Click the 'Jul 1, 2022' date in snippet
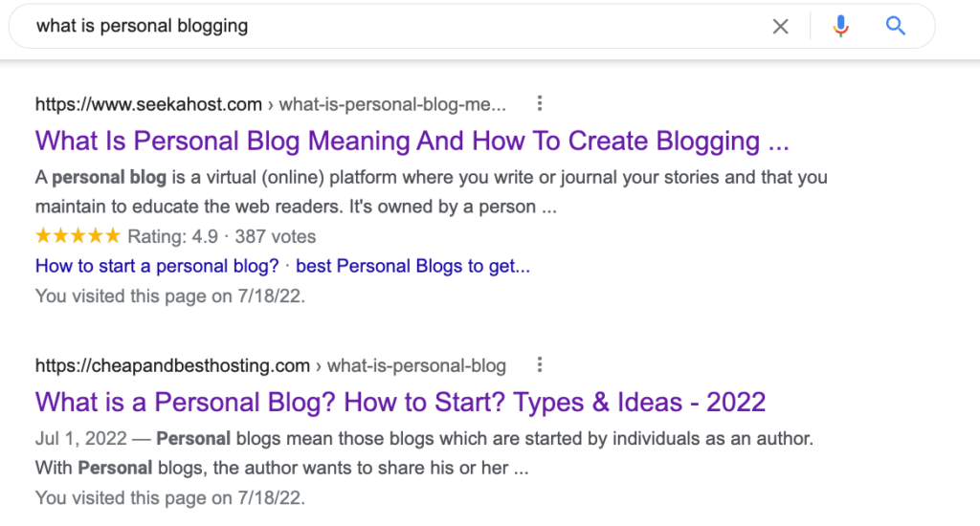This screenshot has width=980, height=526. click(80, 439)
